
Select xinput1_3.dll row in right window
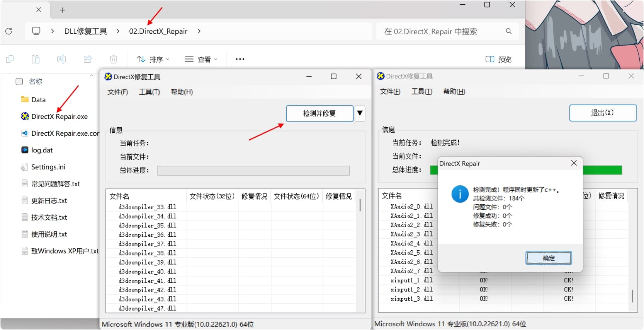tap(503, 299)
